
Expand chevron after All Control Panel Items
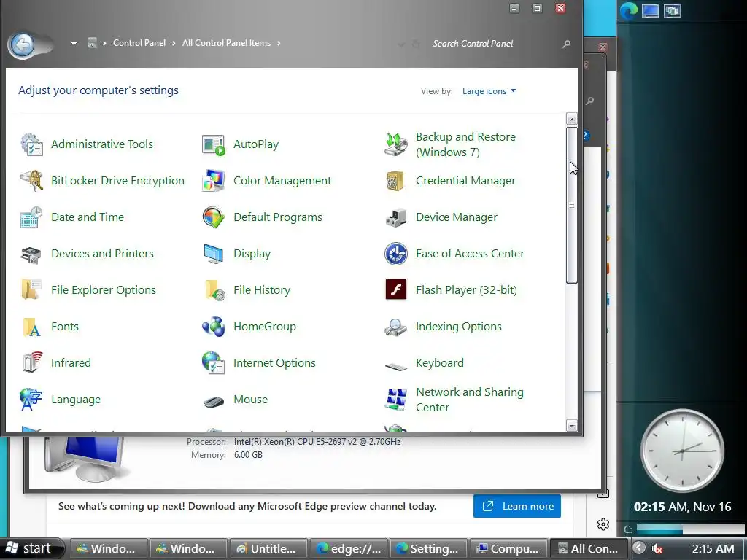(279, 43)
